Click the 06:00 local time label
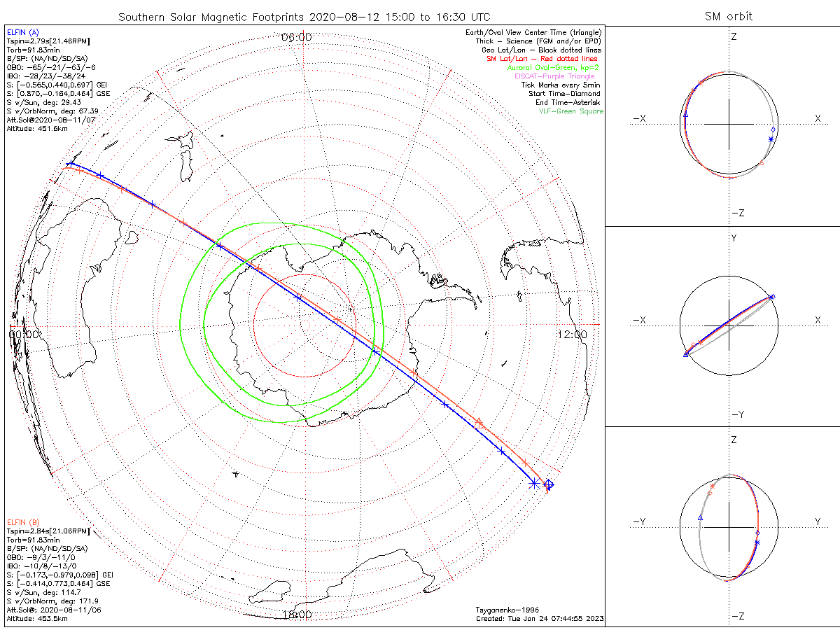This screenshot has height=630, width=840. (296, 37)
